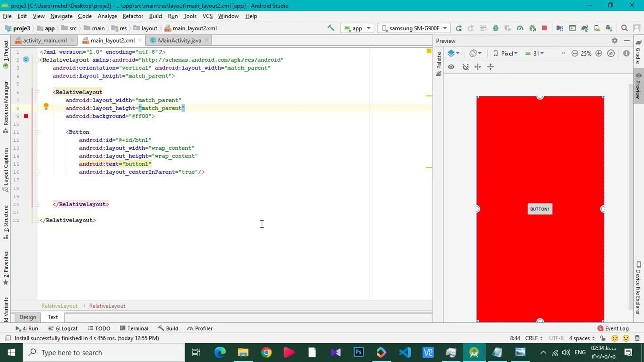Viewport: 644px width, 362px height.
Task: Open the samsung SM-G900F device dropdown
Action: point(415,28)
